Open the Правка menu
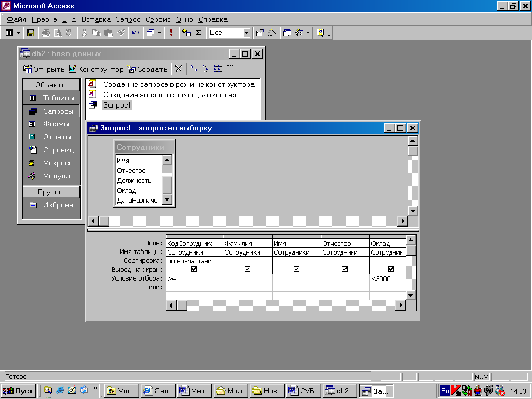The image size is (532, 399). 45,19
